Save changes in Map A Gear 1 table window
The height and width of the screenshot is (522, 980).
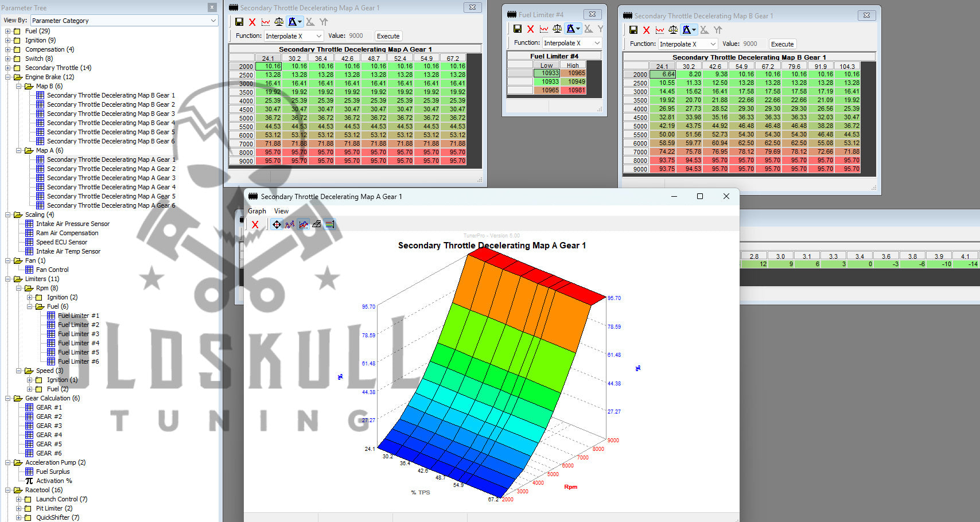click(239, 22)
